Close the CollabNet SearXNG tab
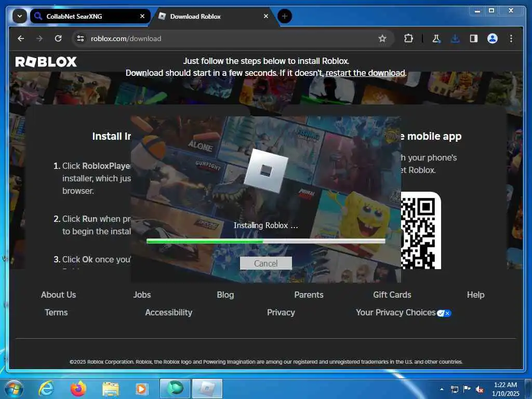This screenshot has height=399, width=532. tap(142, 16)
